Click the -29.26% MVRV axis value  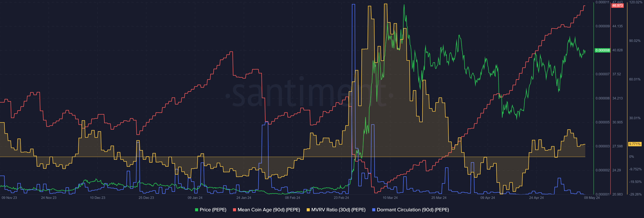[x=635, y=194]
